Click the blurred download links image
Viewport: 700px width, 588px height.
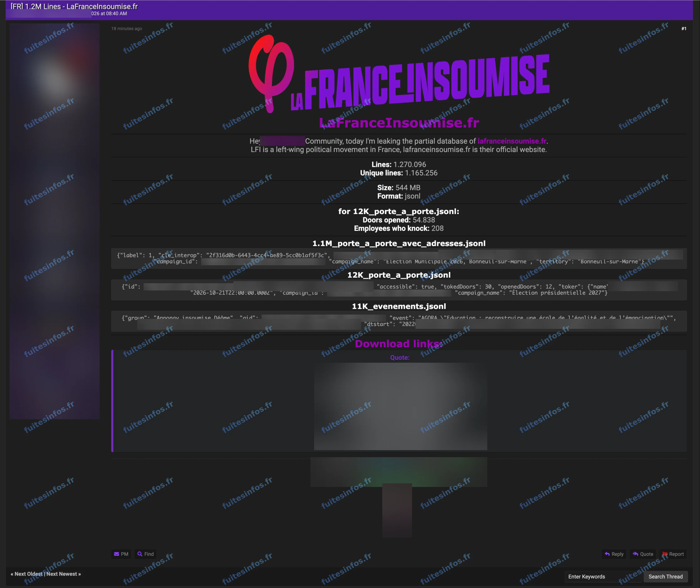pos(400,406)
